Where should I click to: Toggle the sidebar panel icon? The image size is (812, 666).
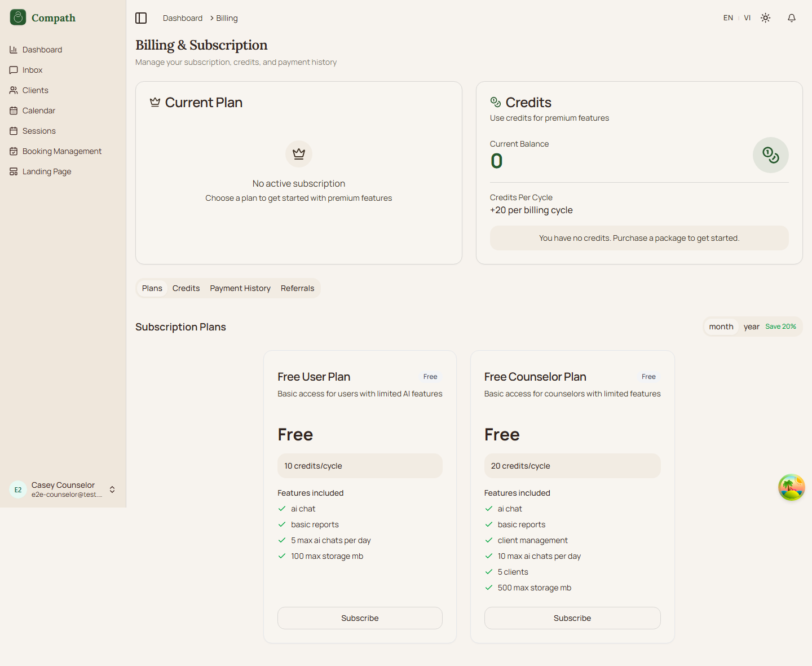point(141,18)
